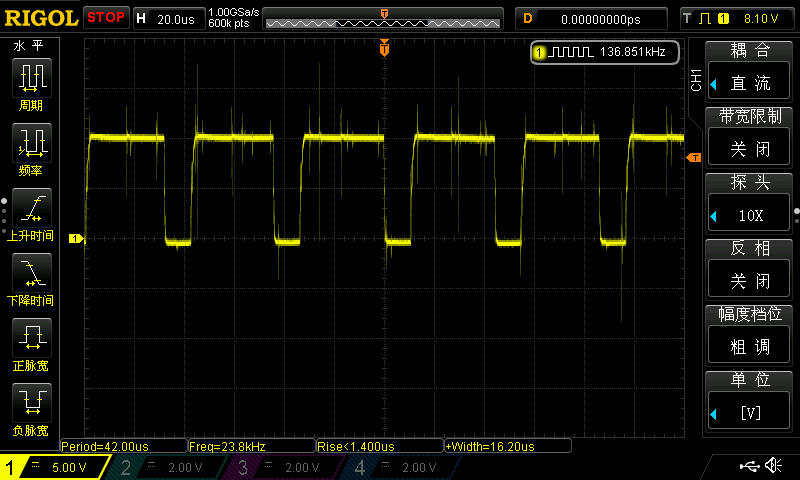
Task: Click the frequency counter 136.851kHz readout
Action: coord(605,52)
